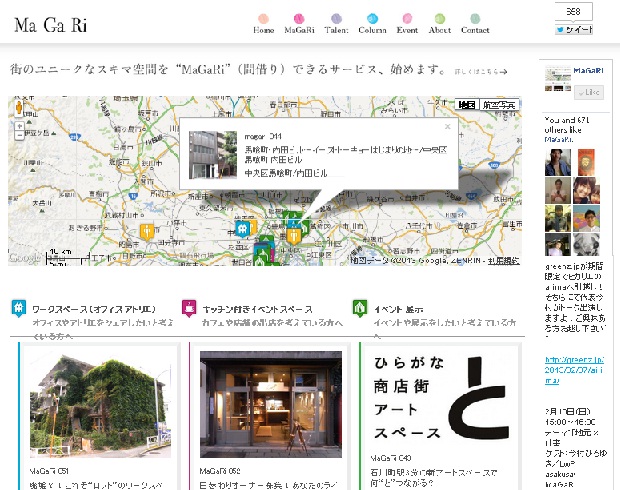Follow the details link beside the headline
Viewport: 620px width, 490px height.
point(480,72)
